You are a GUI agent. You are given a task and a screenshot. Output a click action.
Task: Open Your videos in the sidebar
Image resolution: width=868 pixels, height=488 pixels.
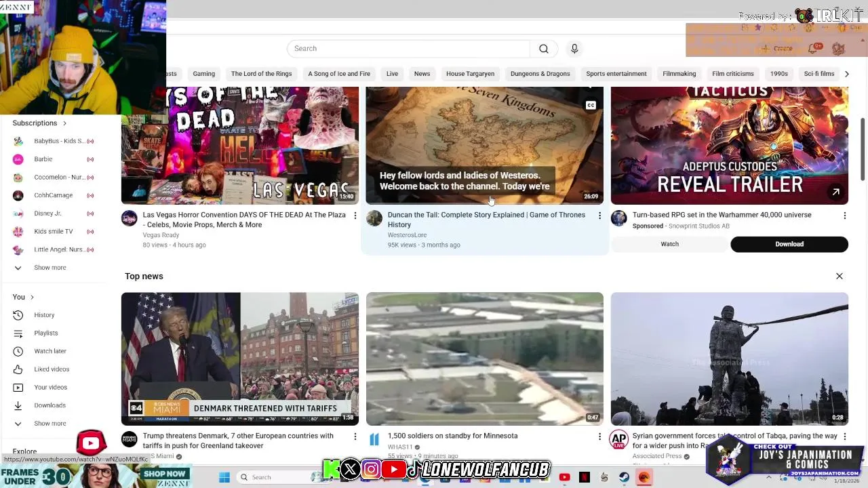[x=51, y=388]
